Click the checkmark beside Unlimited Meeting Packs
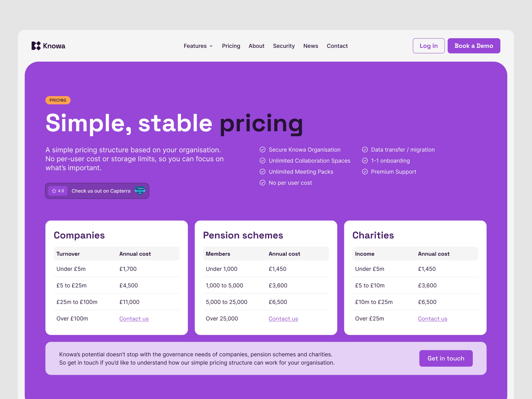This screenshot has height=399, width=532. (x=262, y=172)
